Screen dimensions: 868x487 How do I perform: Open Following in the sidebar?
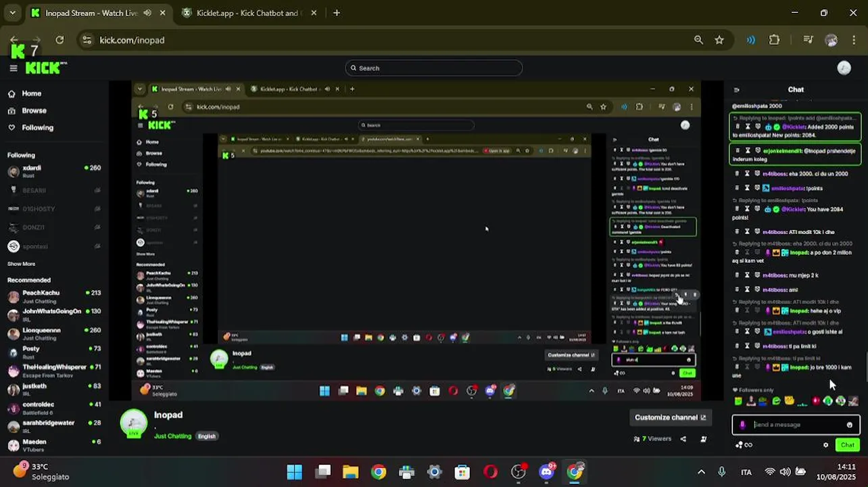click(37, 127)
